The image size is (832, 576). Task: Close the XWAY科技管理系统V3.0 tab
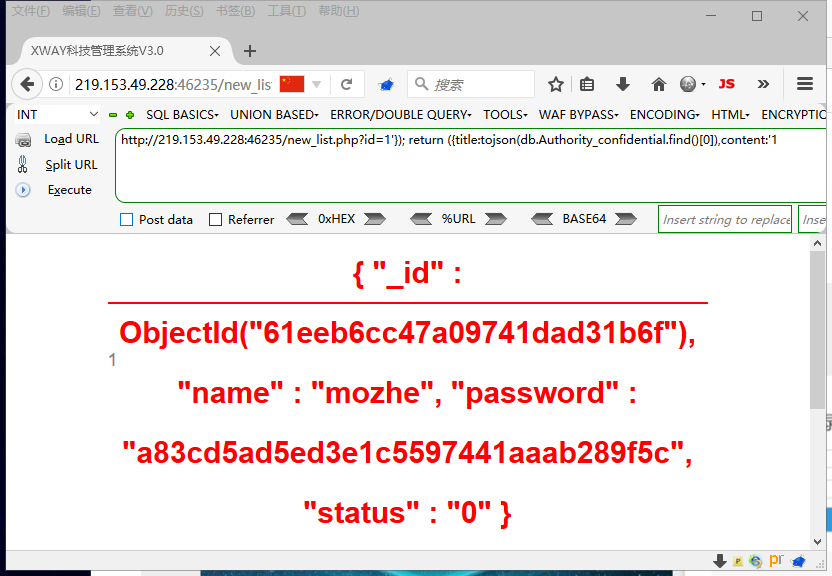click(x=215, y=51)
